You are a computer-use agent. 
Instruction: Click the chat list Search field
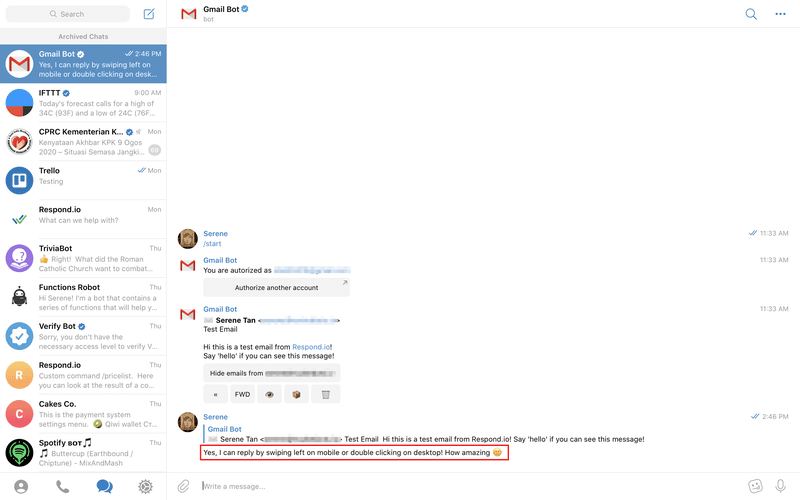67,14
